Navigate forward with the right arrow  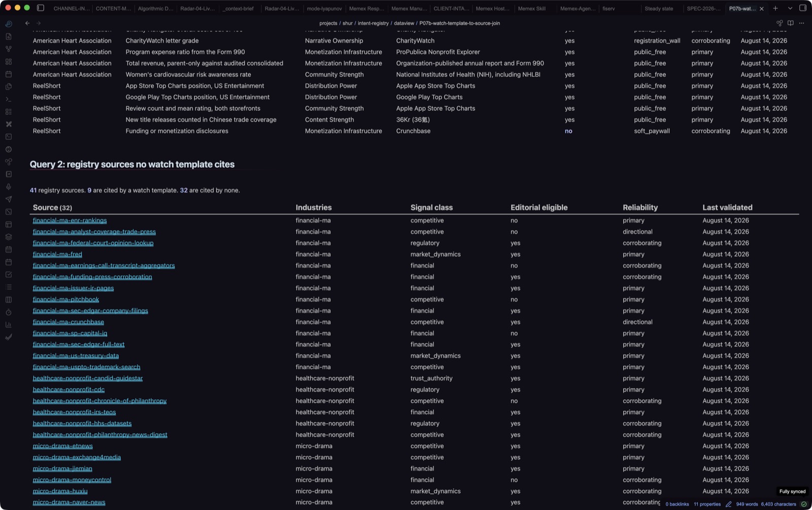39,23
